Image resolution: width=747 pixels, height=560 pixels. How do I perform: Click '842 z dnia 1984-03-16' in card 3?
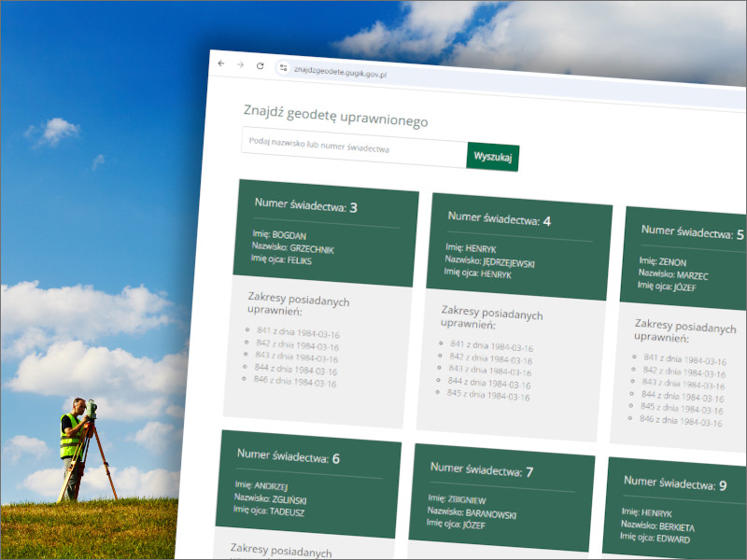click(297, 344)
